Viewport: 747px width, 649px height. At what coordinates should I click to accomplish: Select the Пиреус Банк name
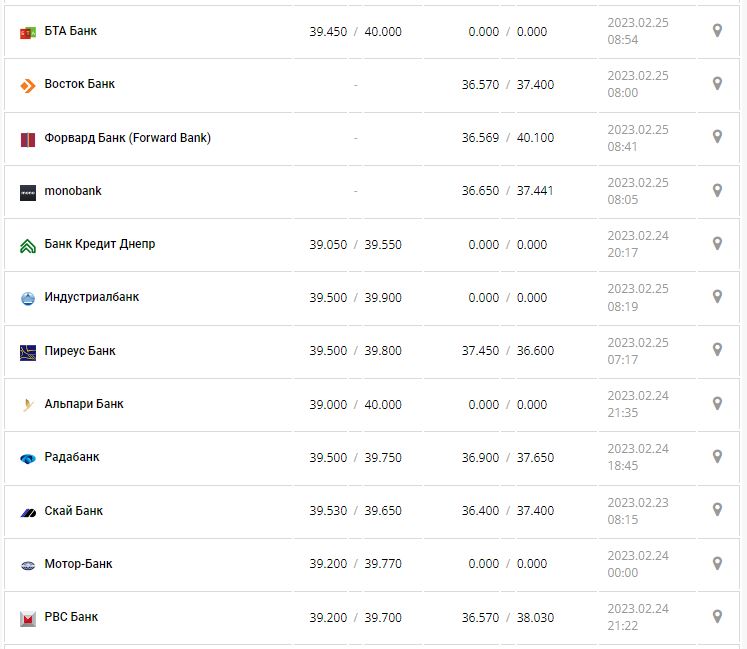coord(80,351)
